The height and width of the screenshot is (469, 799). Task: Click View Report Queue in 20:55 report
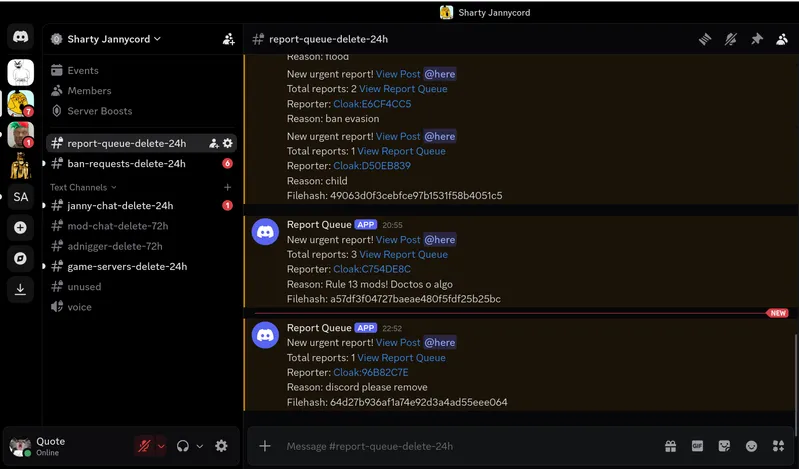pyautogui.click(x=404, y=254)
